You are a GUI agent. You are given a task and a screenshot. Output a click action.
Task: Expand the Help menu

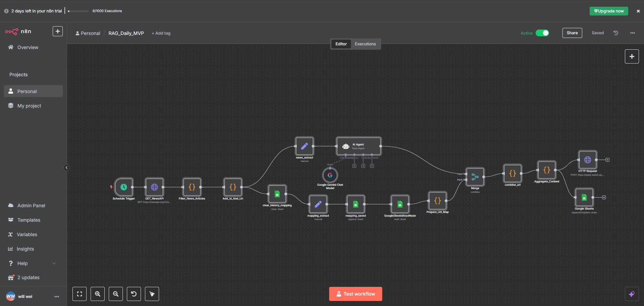[32, 263]
